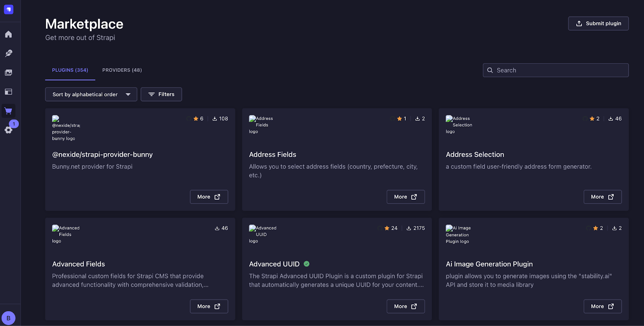The width and height of the screenshot is (644, 326).
Task: Click verified checkmark badge next to Advanced UUID
Action: pos(307,264)
